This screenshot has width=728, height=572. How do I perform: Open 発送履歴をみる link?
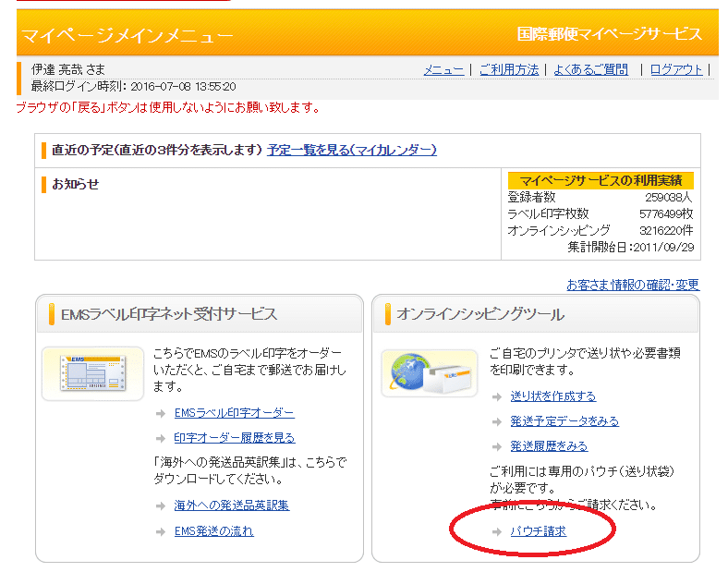pos(549,446)
